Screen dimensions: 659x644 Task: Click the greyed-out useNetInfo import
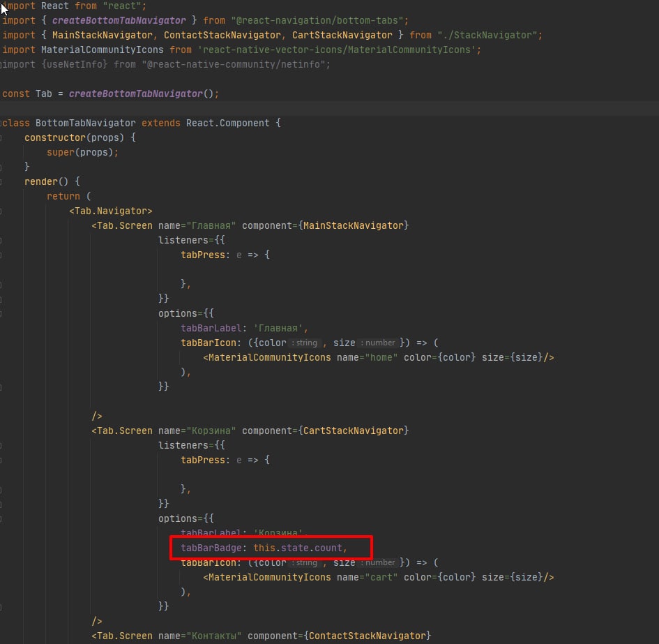click(x=77, y=64)
